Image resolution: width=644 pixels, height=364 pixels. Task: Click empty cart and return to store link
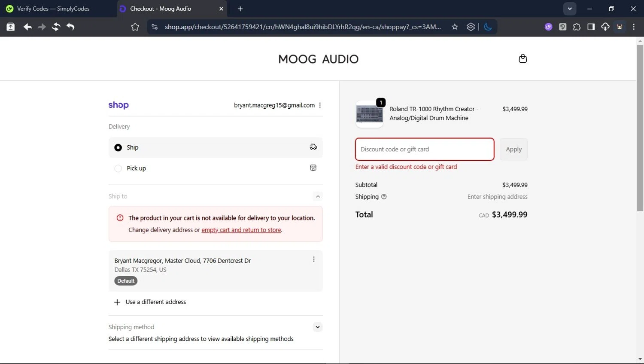tap(241, 230)
